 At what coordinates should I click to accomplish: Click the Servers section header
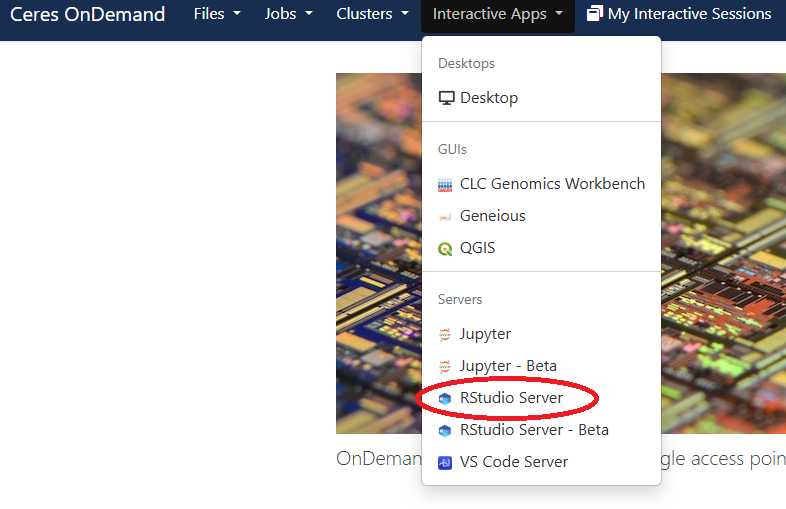click(x=460, y=299)
